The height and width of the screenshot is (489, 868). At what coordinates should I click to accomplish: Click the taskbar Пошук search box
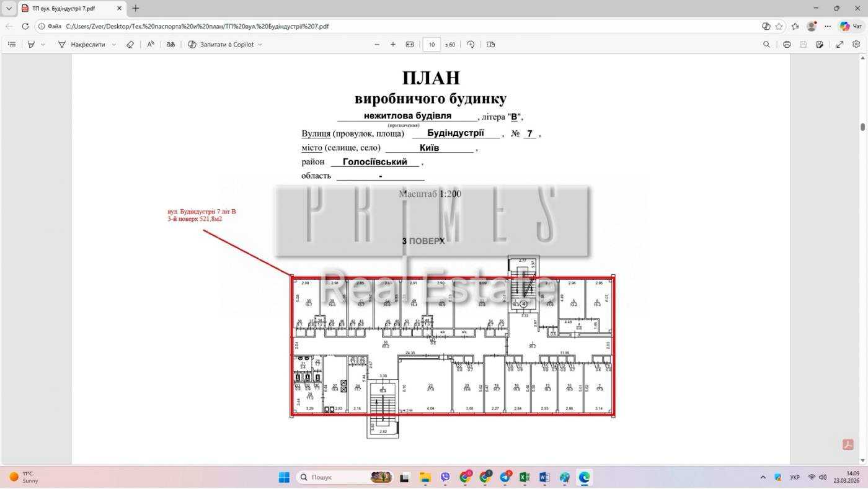[345, 477]
